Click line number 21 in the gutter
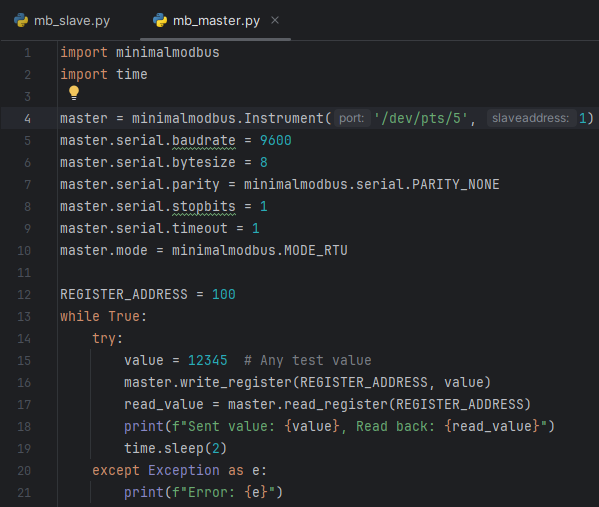 24,492
